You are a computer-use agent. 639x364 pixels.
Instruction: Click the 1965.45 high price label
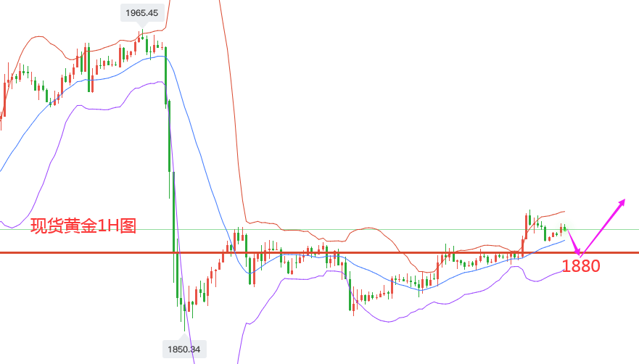click(x=142, y=13)
